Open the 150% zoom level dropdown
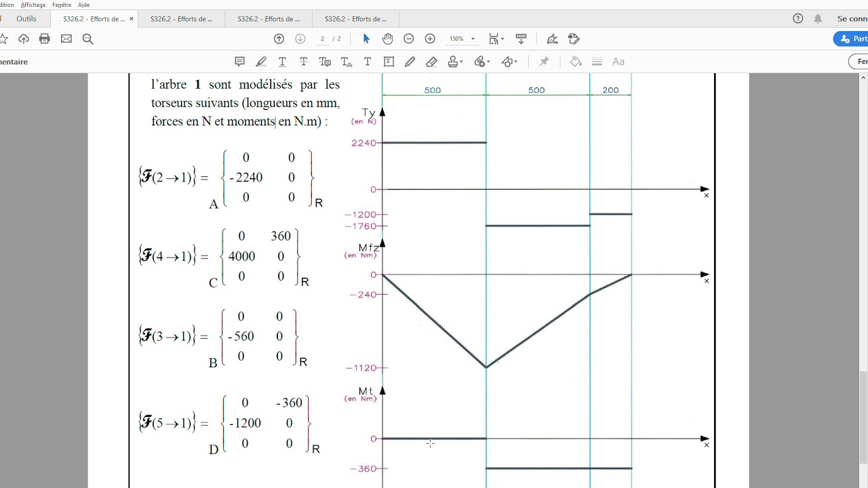Viewport: 868px width, 488px height. pos(462,39)
